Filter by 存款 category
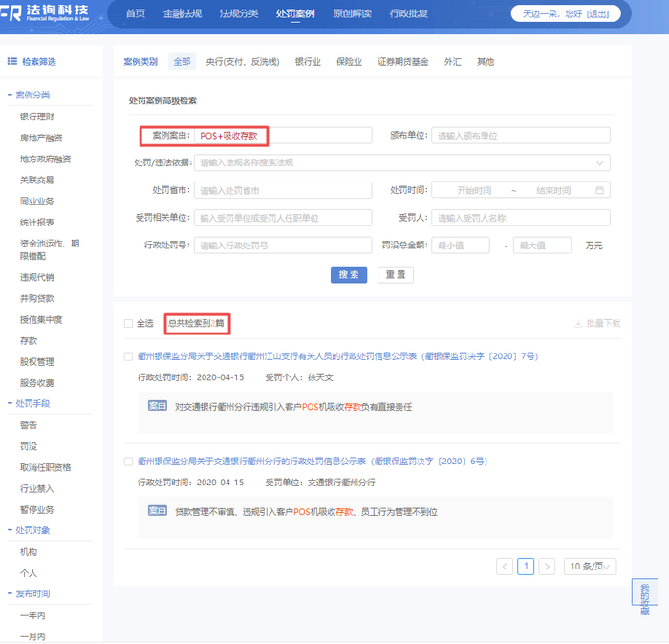 (29, 341)
